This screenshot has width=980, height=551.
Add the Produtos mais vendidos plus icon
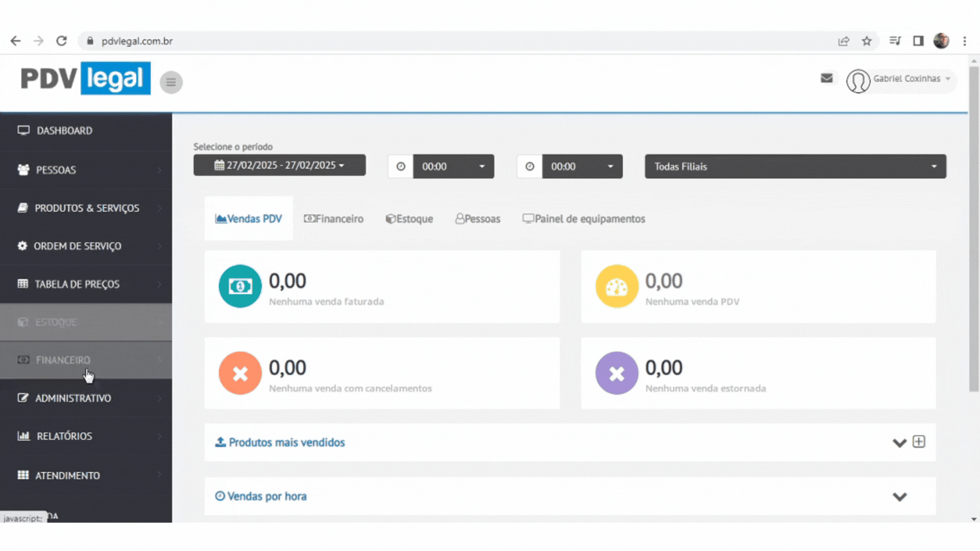tap(919, 442)
